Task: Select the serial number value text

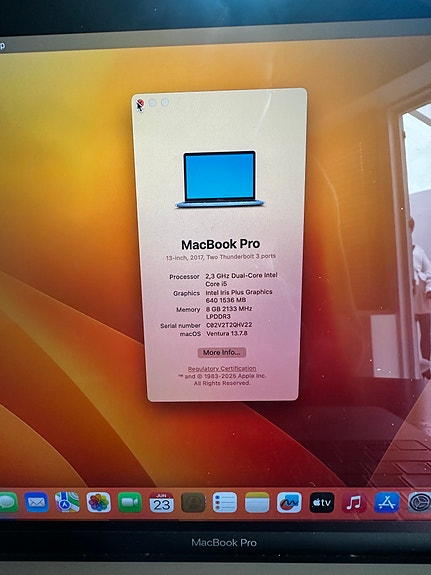Action: click(x=229, y=325)
